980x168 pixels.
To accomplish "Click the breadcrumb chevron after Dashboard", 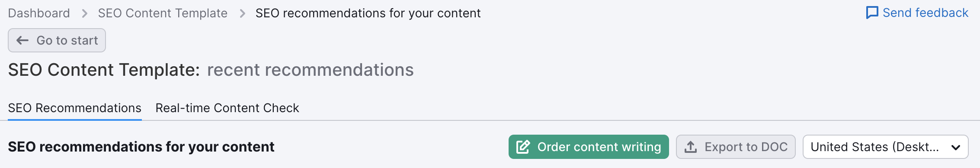I will click(x=84, y=13).
